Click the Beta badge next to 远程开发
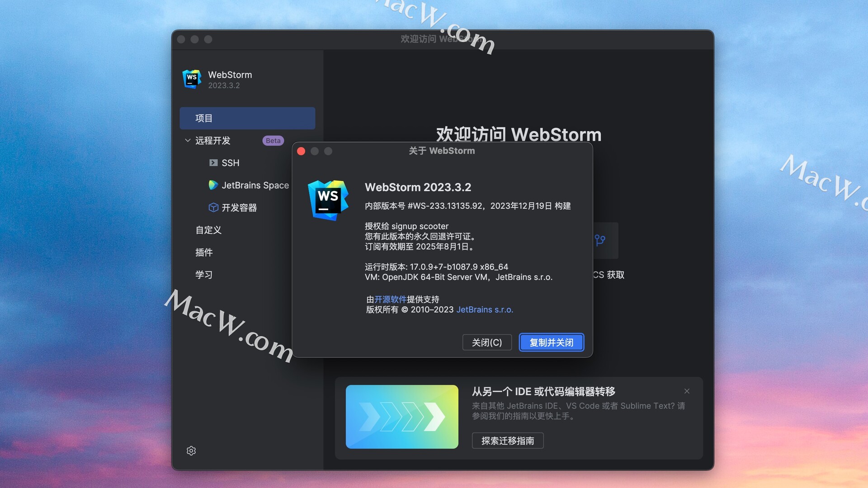The height and width of the screenshot is (488, 868). tap(273, 141)
